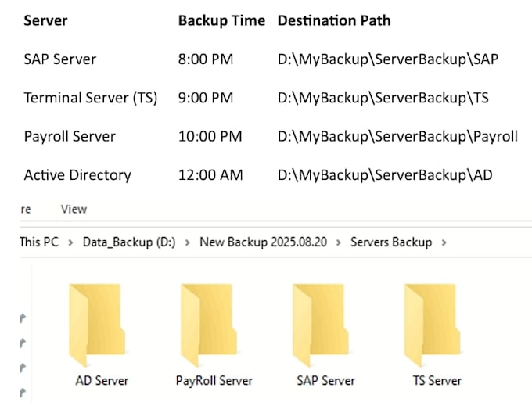Open the AD Server folder icon
This screenshot has width=532, height=402.
coord(97,325)
